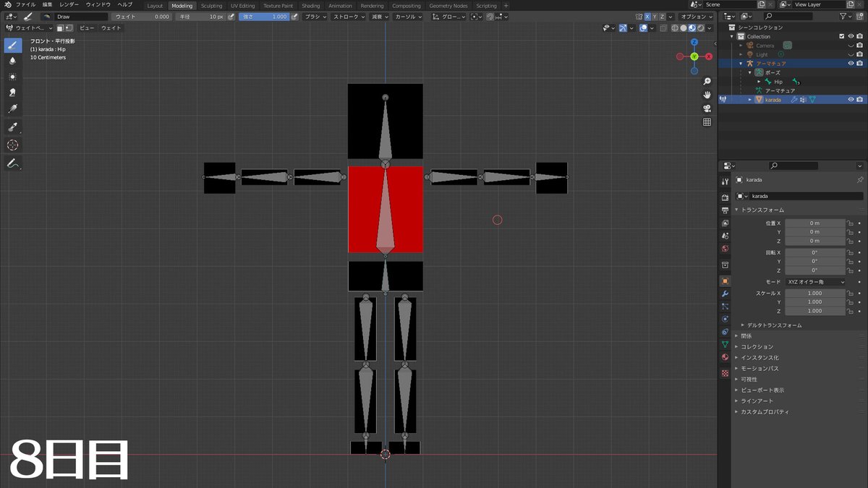
Task: Open the レンダー menu
Action: tap(69, 5)
